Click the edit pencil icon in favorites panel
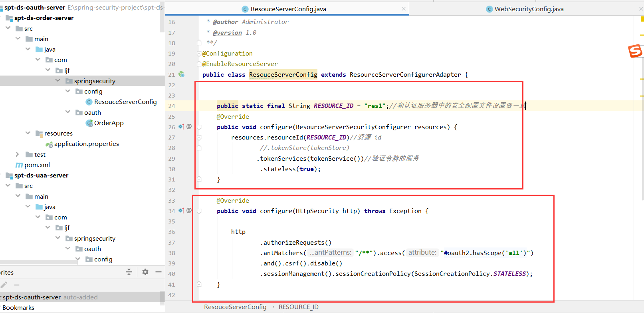Image resolution: width=644 pixels, height=313 pixels. coord(4,285)
